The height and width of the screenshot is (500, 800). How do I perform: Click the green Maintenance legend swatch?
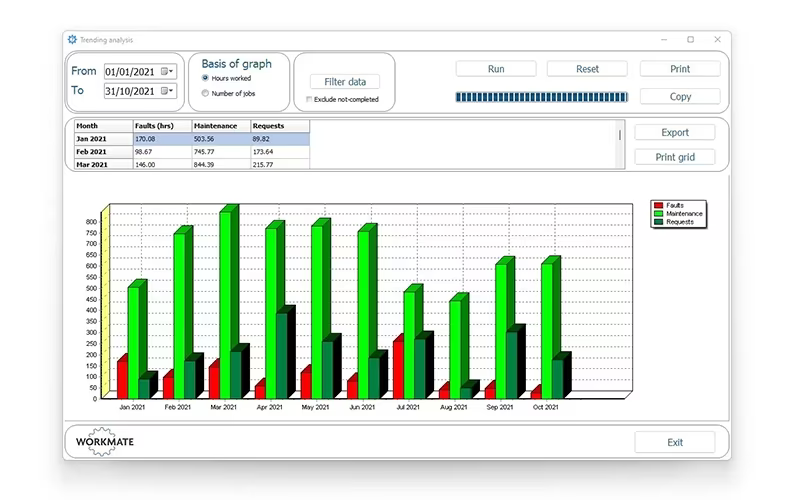tap(658, 214)
